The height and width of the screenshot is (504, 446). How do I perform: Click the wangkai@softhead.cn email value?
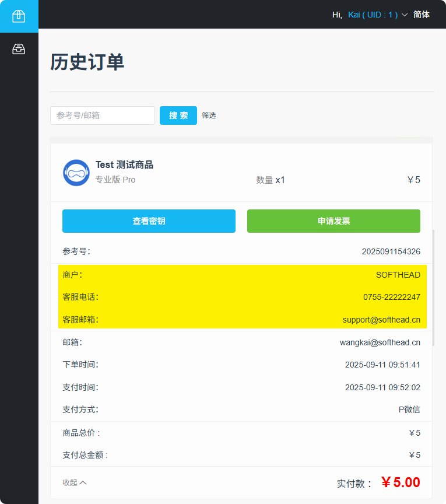pos(380,342)
